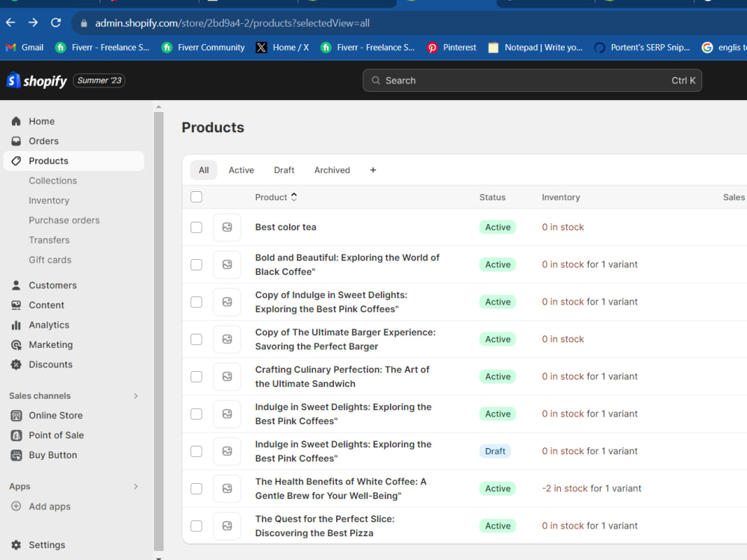Open the Analytics bar chart icon
Viewport: 747px width, 560px height.
point(16,325)
